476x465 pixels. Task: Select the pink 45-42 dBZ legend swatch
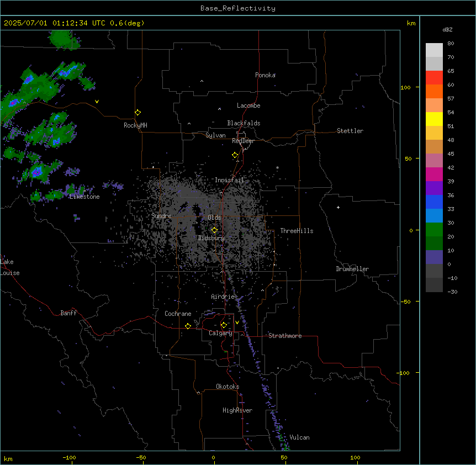pyautogui.click(x=434, y=161)
